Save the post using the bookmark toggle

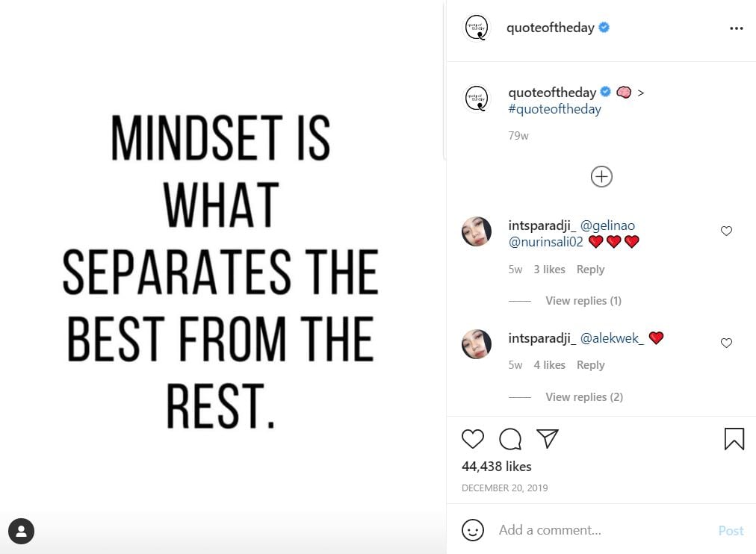coord(734,439)
